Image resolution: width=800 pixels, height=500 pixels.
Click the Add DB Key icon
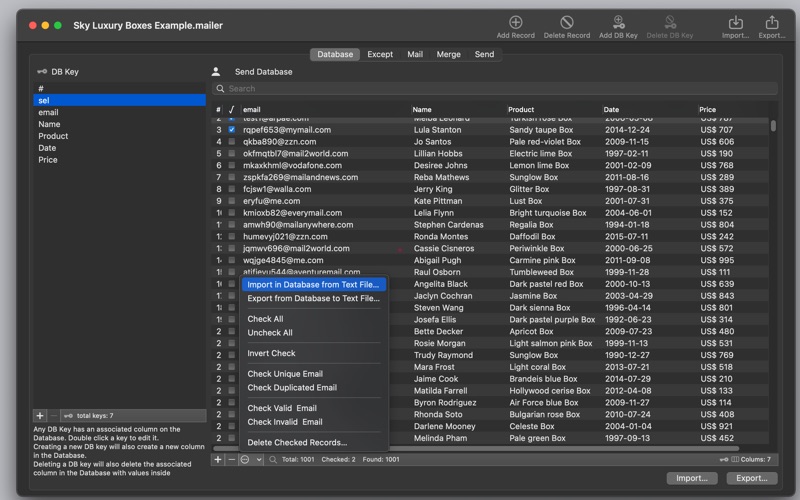tap(618, 23)
